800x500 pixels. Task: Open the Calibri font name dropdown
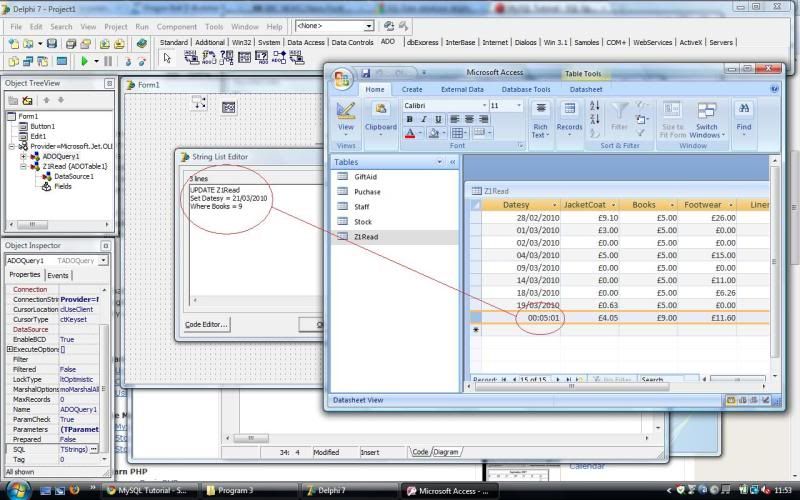(484, 106)
